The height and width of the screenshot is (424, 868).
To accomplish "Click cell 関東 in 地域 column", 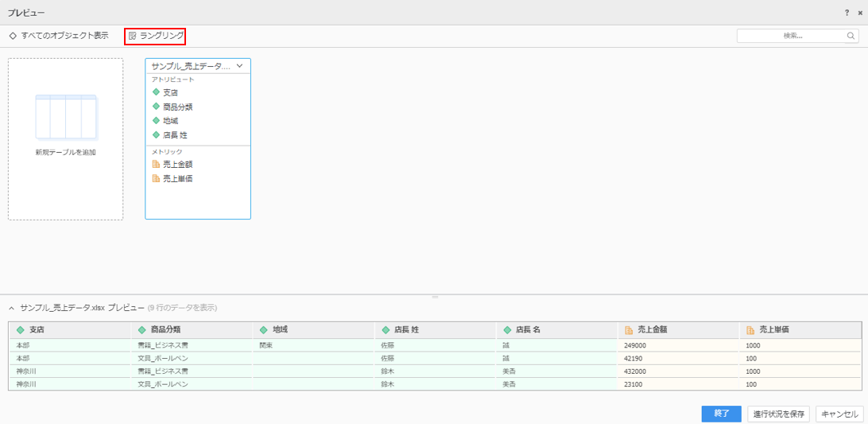I will (x=313, y=345).
